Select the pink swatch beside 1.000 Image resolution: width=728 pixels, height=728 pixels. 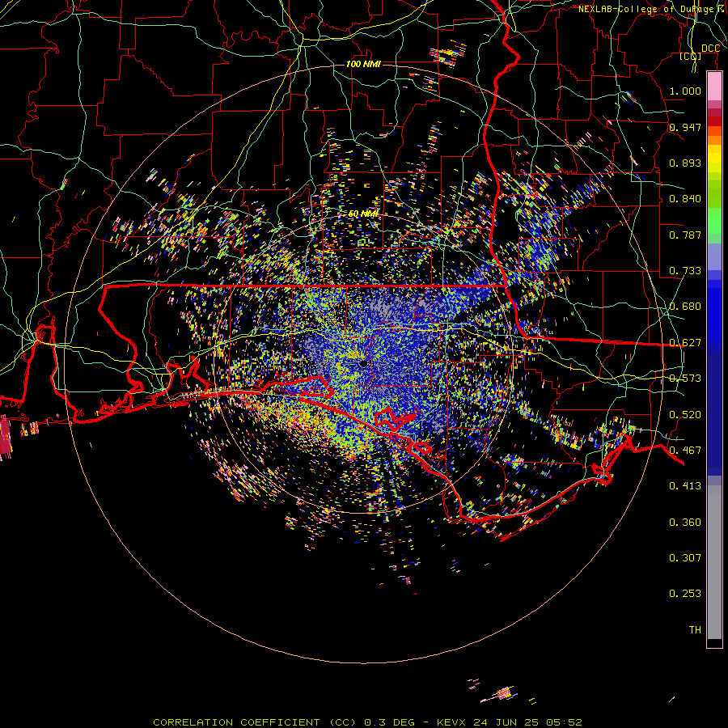pyautogui.click(x=714, y=87)
